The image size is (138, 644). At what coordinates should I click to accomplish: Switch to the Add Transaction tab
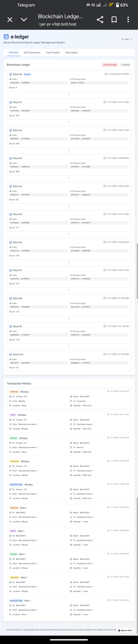32,53
